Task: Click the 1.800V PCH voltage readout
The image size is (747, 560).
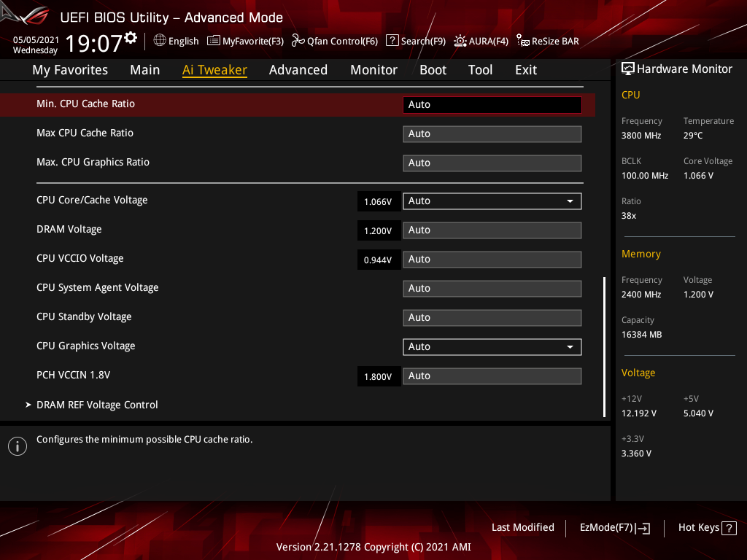Action: 379,376
